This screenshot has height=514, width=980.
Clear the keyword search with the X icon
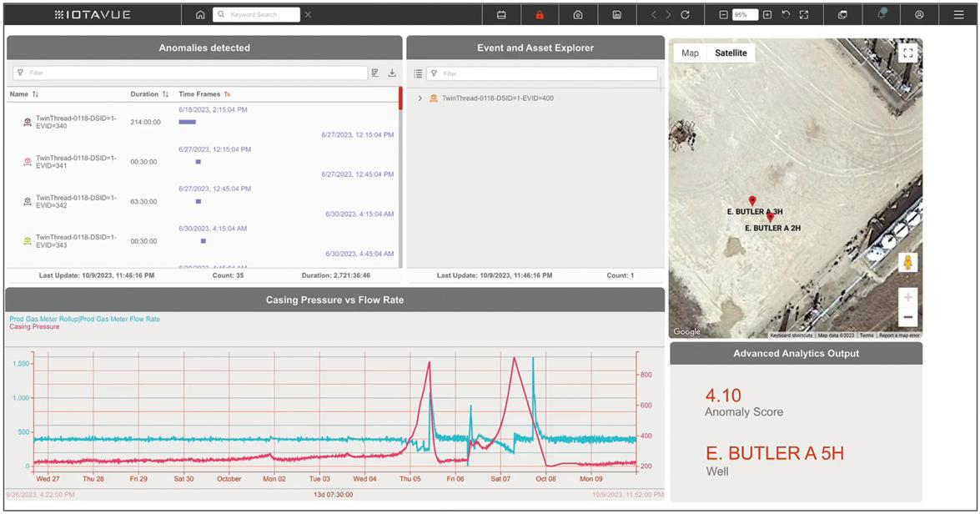click(308, 15)
